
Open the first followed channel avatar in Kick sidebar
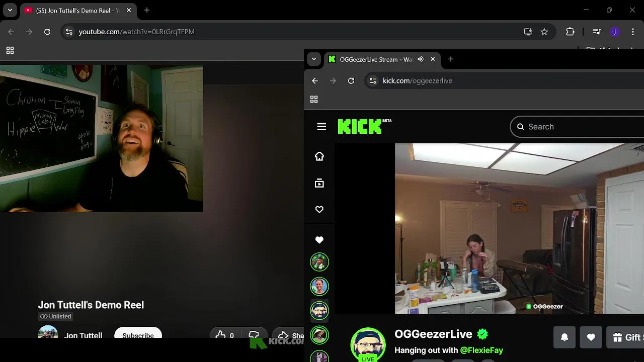tap(319, 262)
